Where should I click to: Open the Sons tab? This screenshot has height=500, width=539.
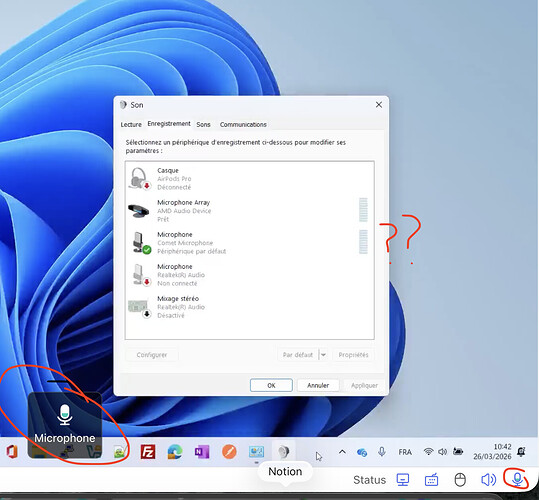[x=203, y=124]
